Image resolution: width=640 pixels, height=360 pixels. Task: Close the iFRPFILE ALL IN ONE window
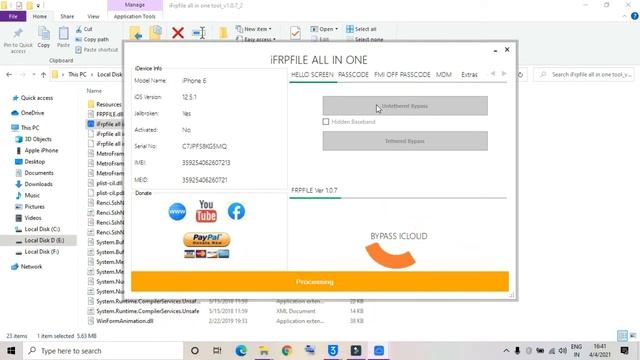pyautogui.click(x=507, y=49)
